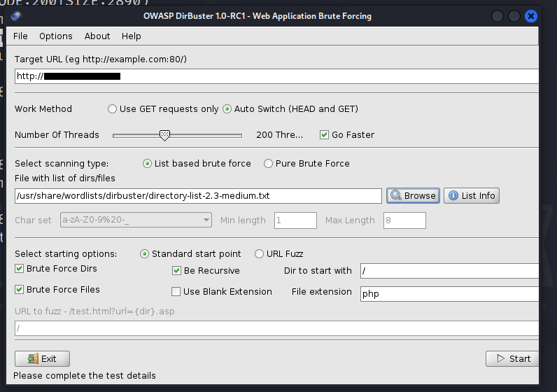This screenshot has height=392, width=557.
Task: Open the File menu
Action: click(x=21, y=36)
